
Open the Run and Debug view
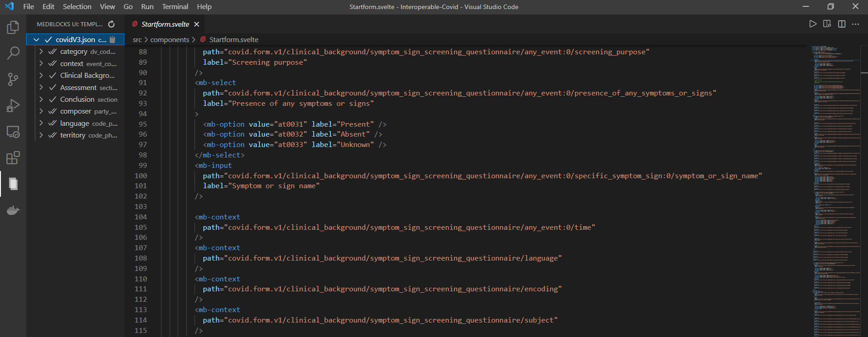pos(13,106)
